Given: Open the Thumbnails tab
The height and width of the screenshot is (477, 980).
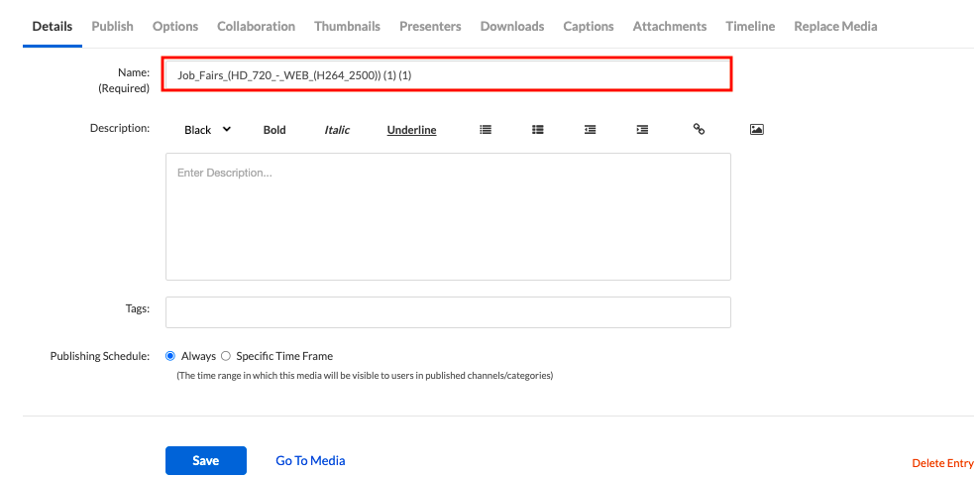Looking at the screenshot, I should [x=348, y=26].
